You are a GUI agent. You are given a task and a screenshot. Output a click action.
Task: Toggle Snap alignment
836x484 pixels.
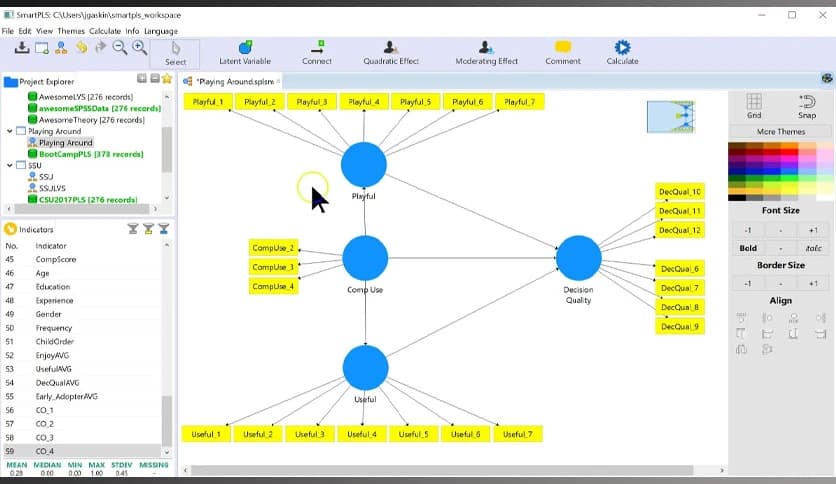(x=807, y=105)
